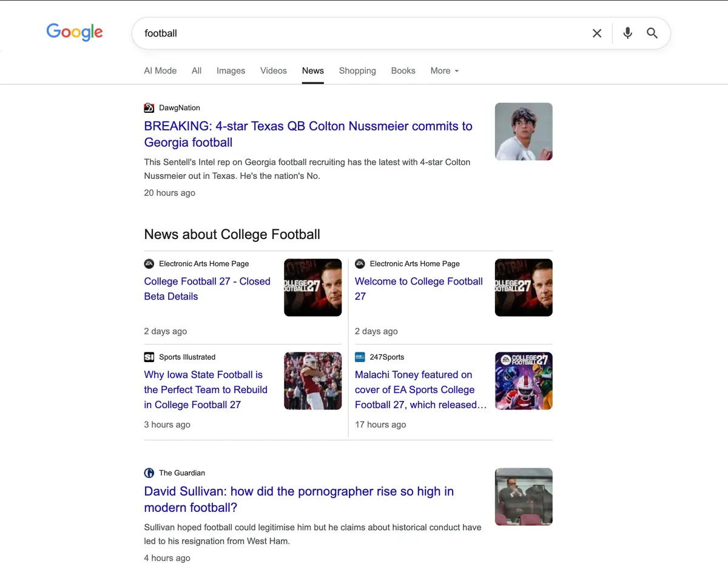728x572 pixels.
Task: Open Why Iowa State Football article
Action: 206,389
